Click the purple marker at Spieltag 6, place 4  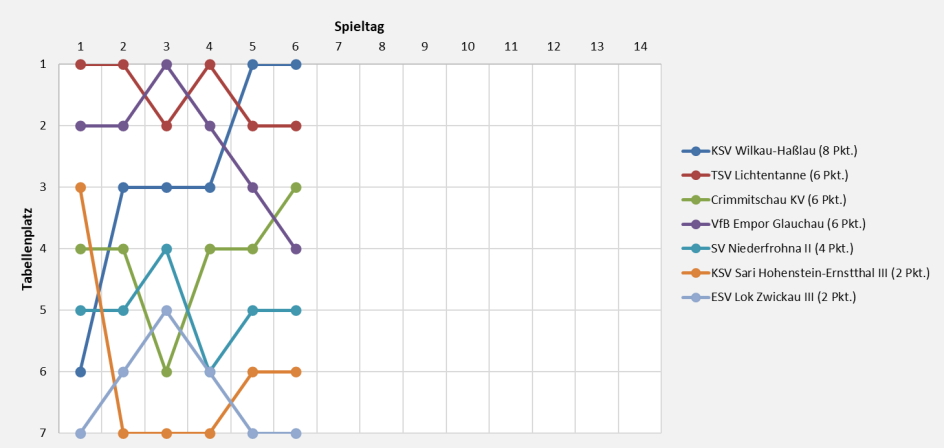[x=295, y=249]
